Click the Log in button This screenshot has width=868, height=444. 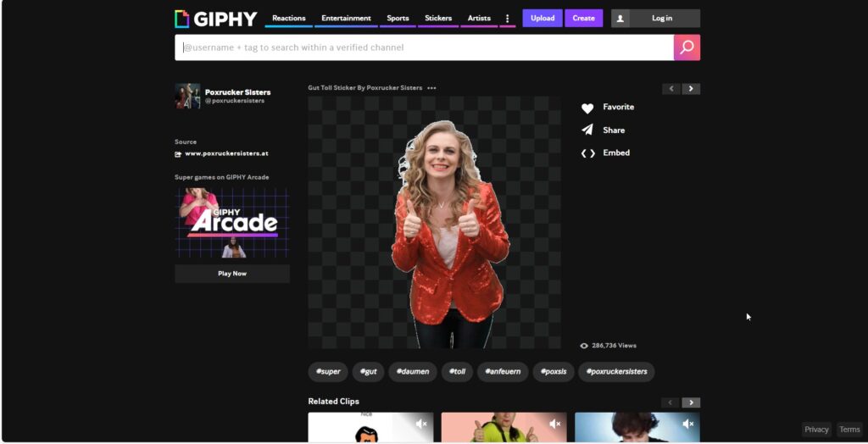661,19
